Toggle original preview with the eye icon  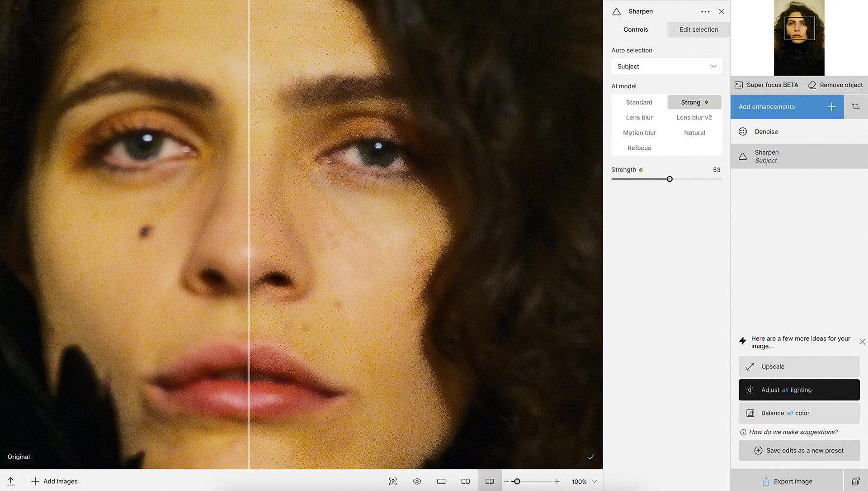point(417,481)
